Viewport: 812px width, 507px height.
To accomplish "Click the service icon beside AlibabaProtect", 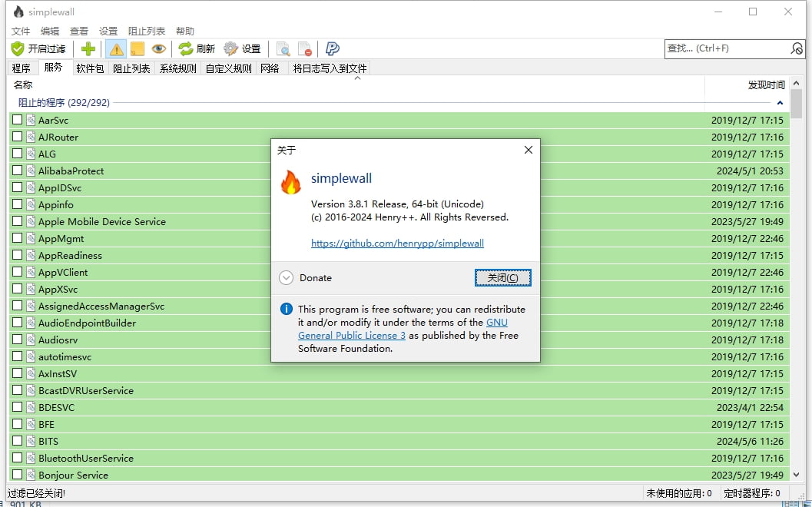I will tap(31, 171).
